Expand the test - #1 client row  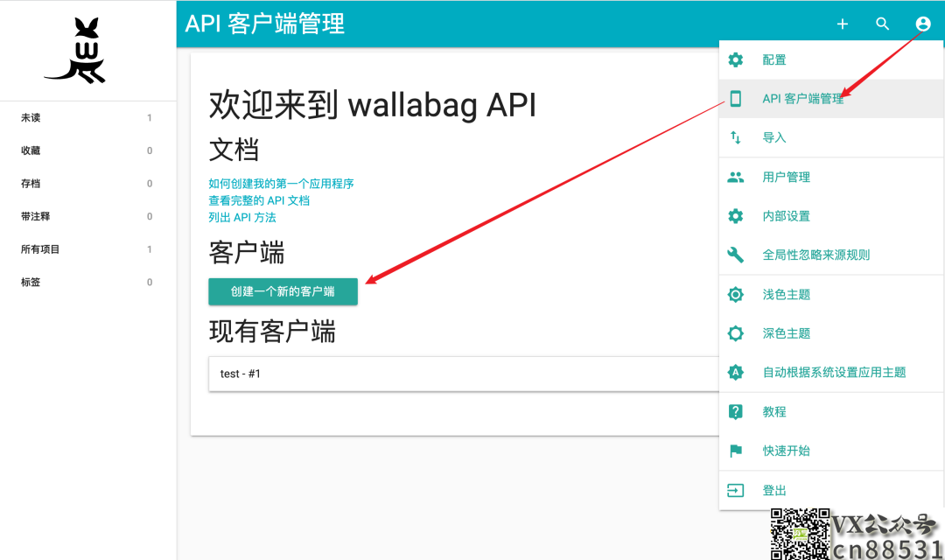click(464, 374)
